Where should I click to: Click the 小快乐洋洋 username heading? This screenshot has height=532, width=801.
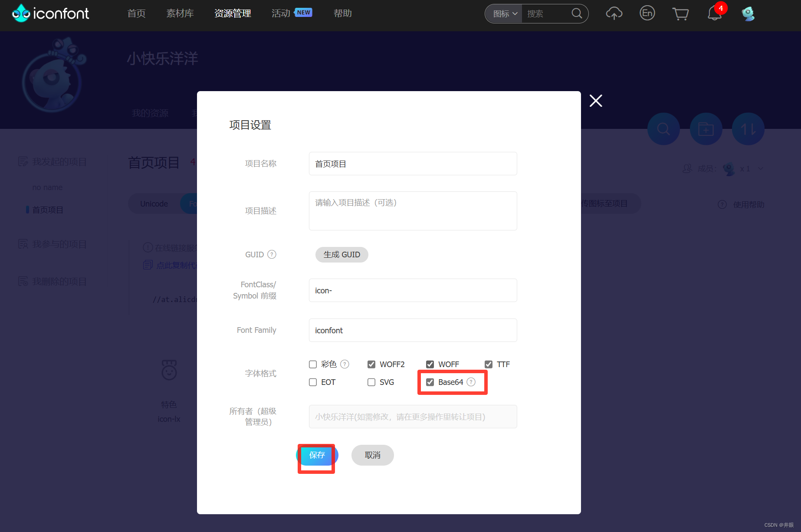(162, 58)
